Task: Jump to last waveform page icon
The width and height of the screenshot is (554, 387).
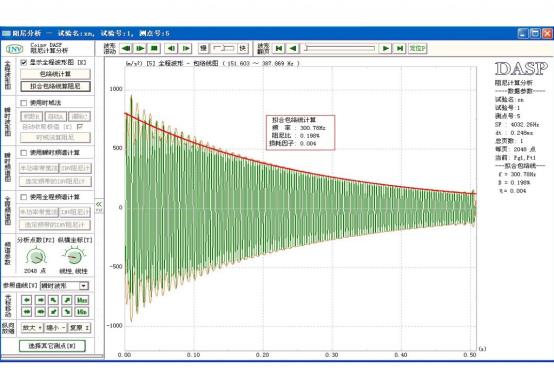Action: point(400,48)
